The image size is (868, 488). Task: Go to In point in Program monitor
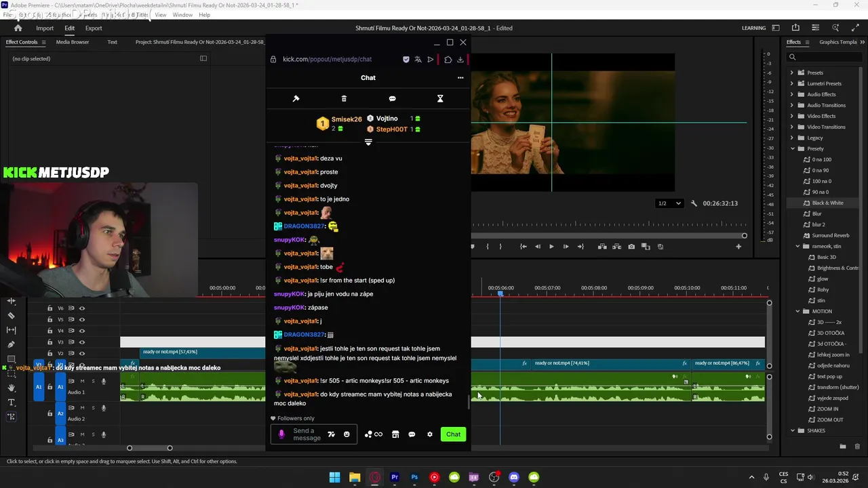pos(523,247)
